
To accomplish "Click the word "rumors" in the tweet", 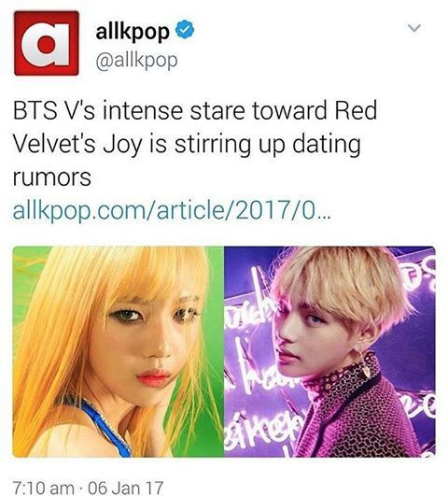I will [x=52, y=177].
